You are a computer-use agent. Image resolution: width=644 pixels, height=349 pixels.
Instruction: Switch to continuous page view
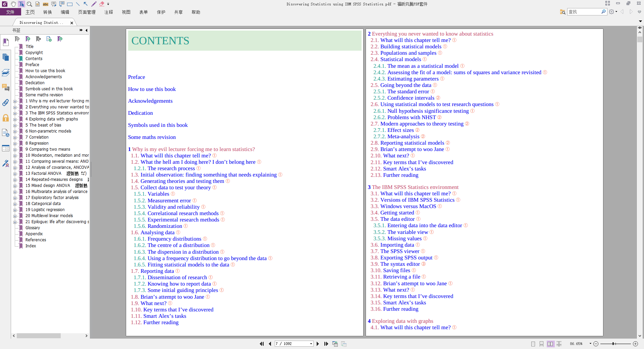click(x=542, y=344)
